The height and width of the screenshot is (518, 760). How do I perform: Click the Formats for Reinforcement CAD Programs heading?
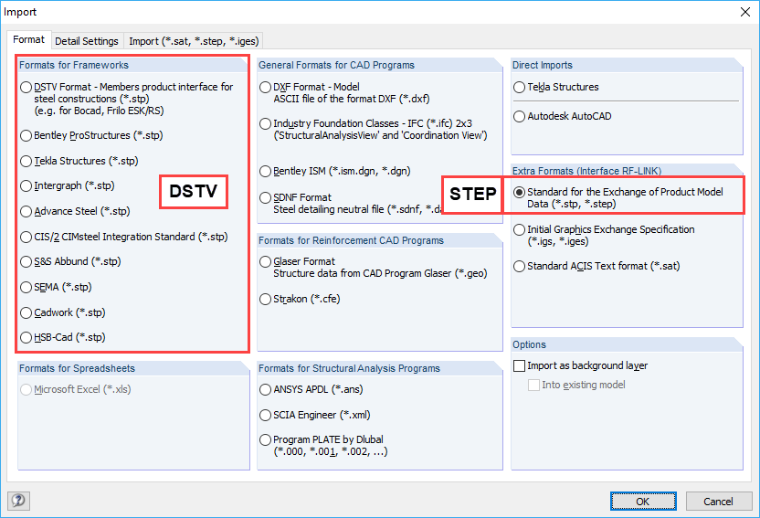(351, 240)
